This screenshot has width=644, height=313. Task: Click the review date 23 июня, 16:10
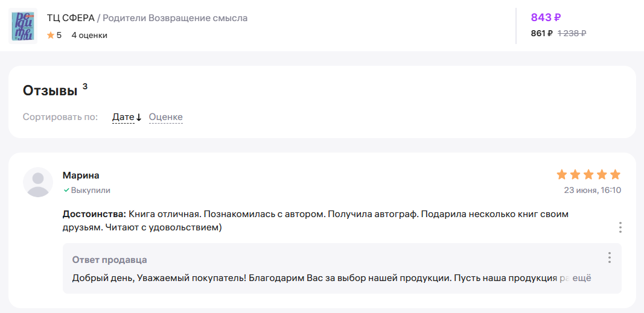(592, 191)
